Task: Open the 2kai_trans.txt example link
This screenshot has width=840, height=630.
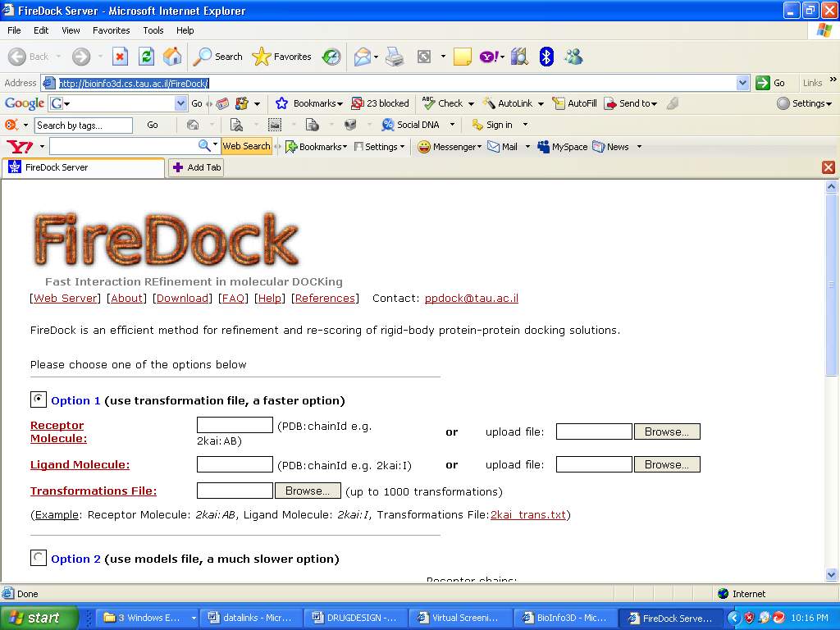Action: pyautogui.click(x=528, y=515)
